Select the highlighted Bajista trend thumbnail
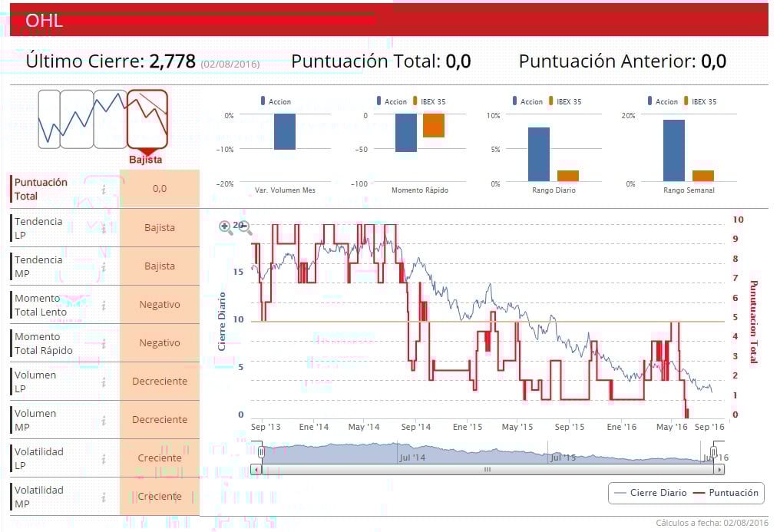 [x=147, y=119]
